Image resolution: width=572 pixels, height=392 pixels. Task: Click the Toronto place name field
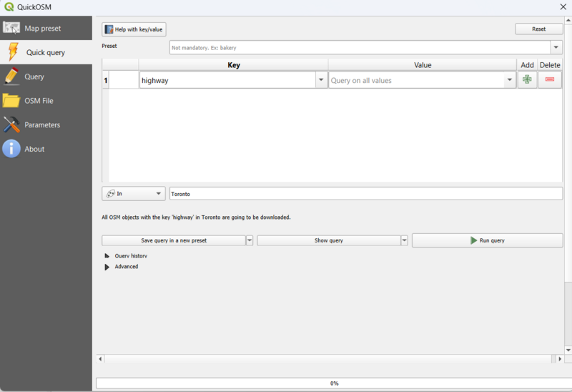(x=365, y=193)
